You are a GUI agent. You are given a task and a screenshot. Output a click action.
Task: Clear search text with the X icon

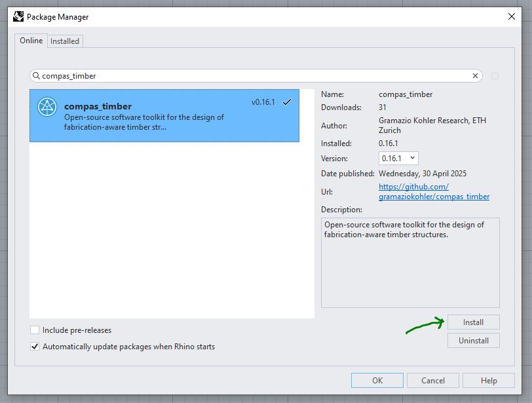[x=475, y=76]
